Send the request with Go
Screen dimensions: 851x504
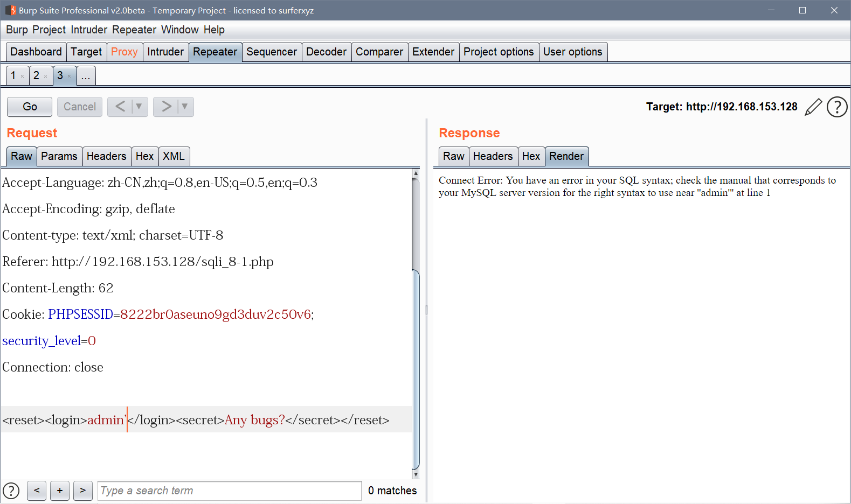[30, 107]
